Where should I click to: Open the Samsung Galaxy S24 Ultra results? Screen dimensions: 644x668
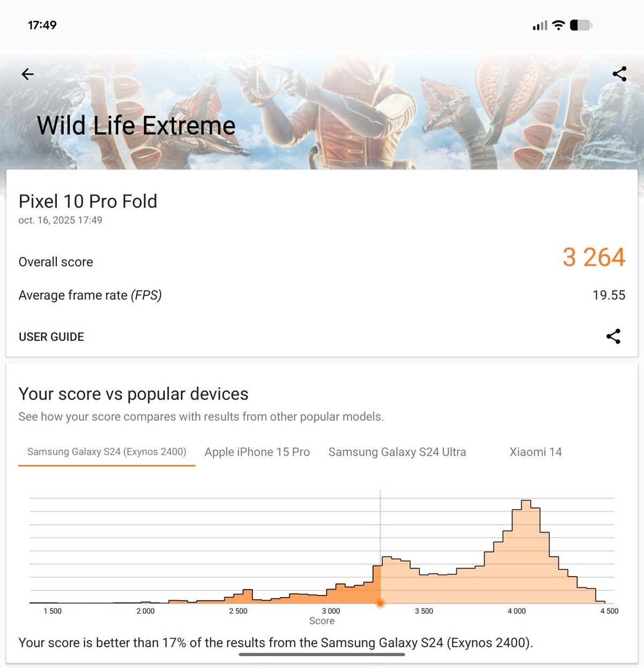click(397, 452)
